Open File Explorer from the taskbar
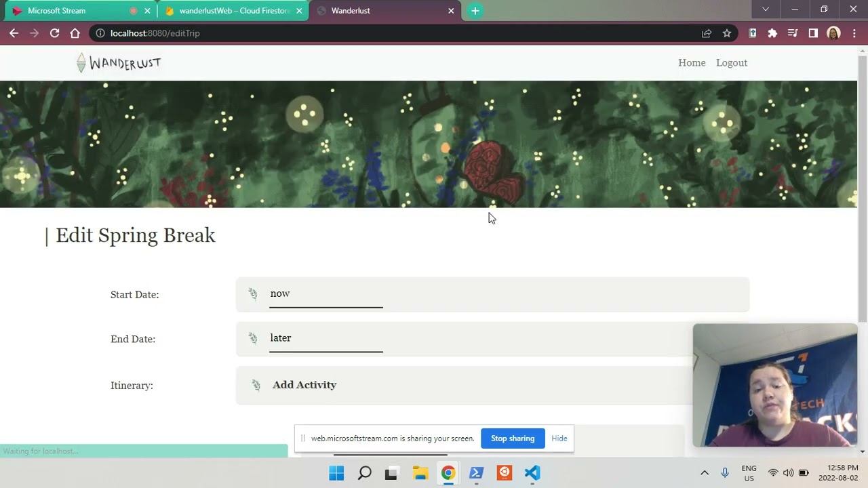This screenshot has height=488, width=868. pyautogui.click(x=420, y=473)
